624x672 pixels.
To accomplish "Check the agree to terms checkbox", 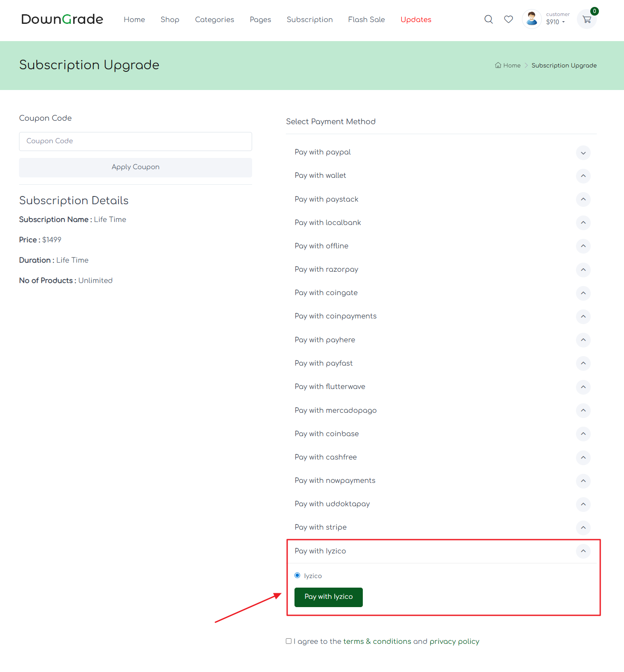I will [x=288, y=641].
